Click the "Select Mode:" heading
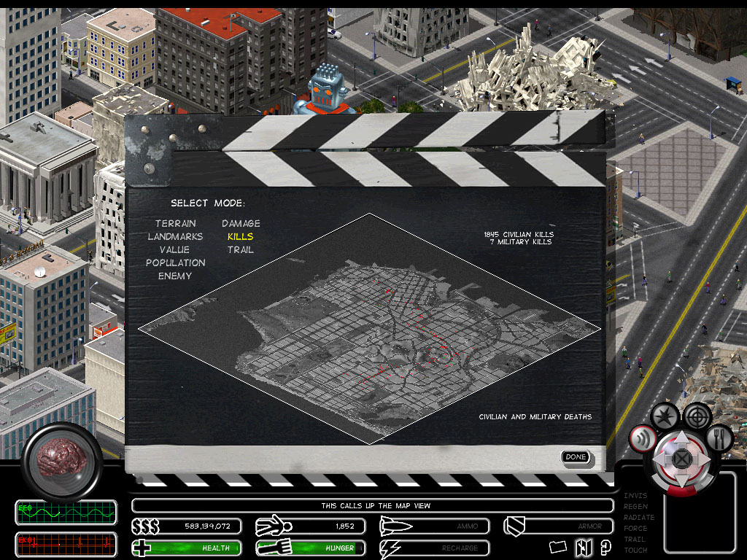This screenshot has width=747, height=560. click(x=208, y=203)
